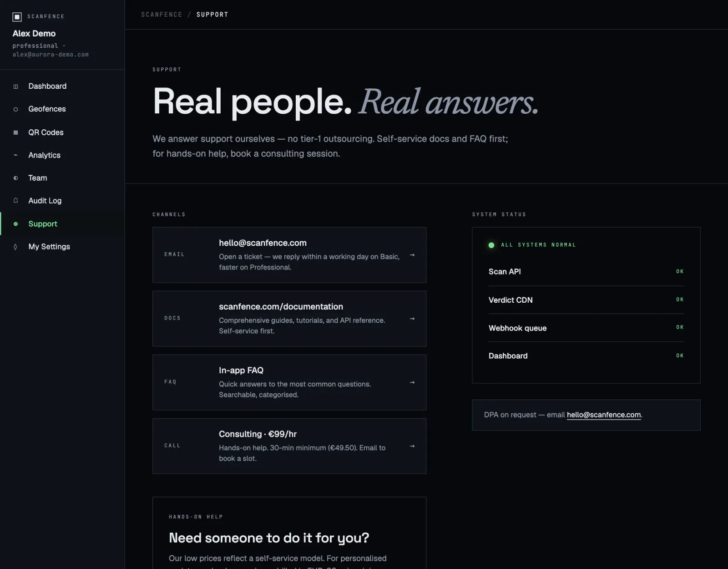Click the green All Systems Normal status dot
Screen dimensions: 728x569
coord(491,245)
